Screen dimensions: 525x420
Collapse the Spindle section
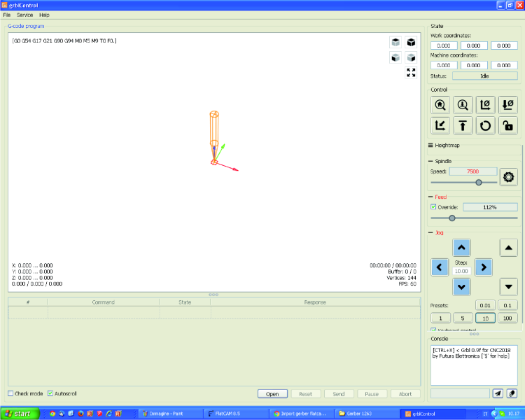pyautogui.click(x=440, y=161)
